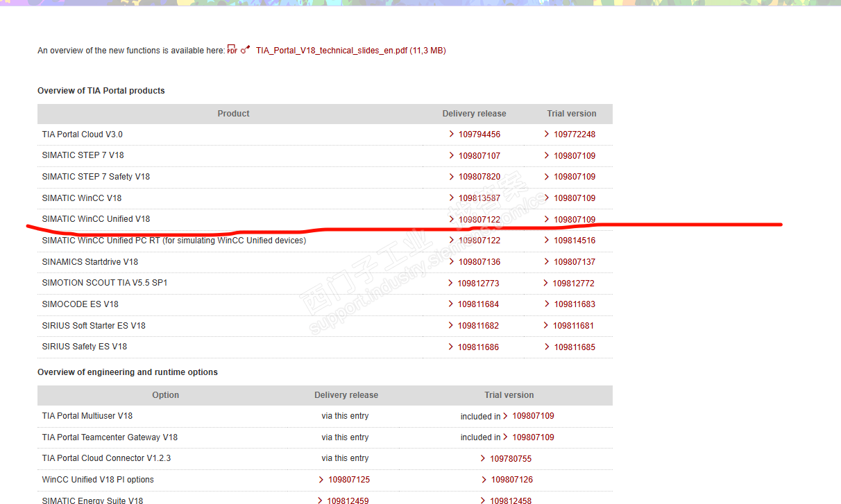Click 'SIMATIC WinCC Unified V18' product name

[x=96, y=219]
